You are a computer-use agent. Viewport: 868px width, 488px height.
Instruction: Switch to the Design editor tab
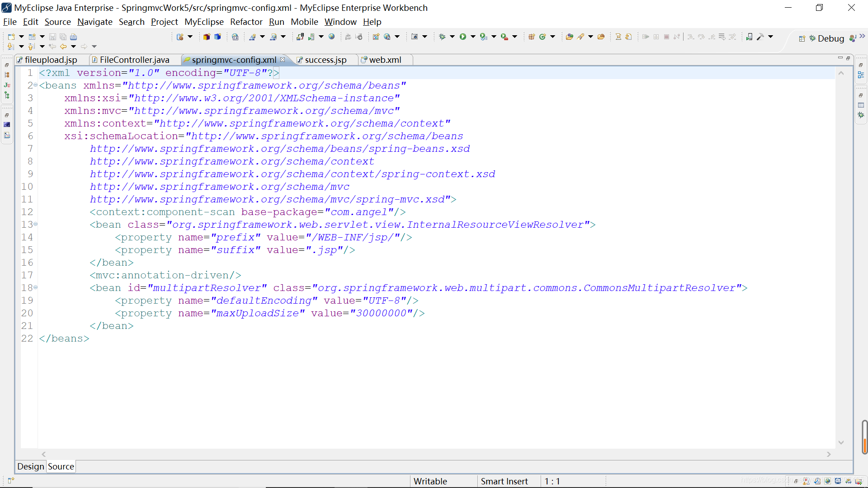pos(31,466)
